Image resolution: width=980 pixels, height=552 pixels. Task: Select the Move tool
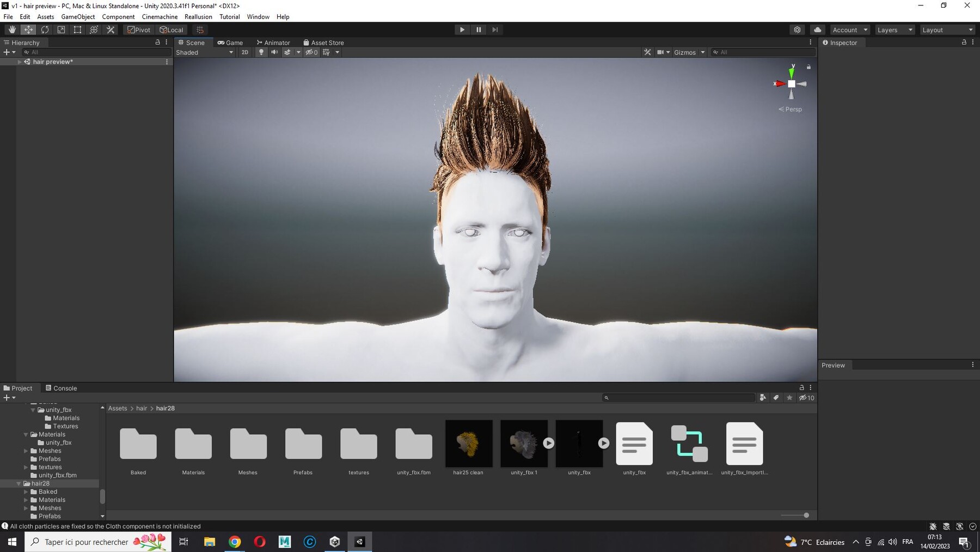click(x=28, y=30)
